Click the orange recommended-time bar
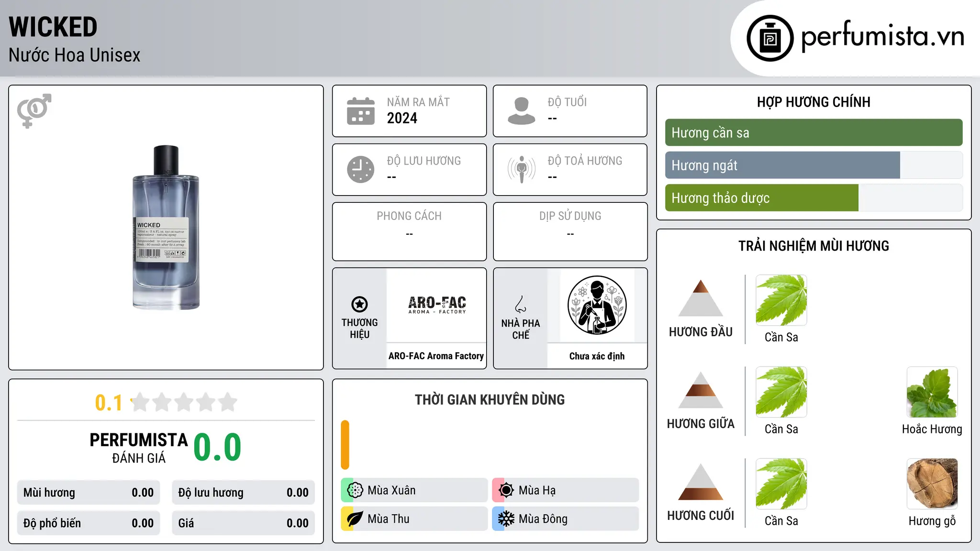Screen dimensions: 980x551 345,445
